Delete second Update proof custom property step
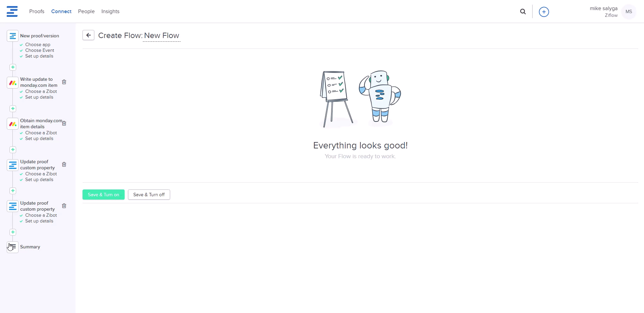 click(x=64, y=206)
